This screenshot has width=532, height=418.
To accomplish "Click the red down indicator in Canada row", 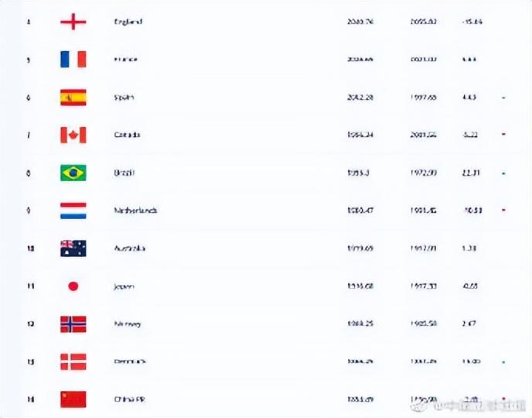I will point(503,135).
